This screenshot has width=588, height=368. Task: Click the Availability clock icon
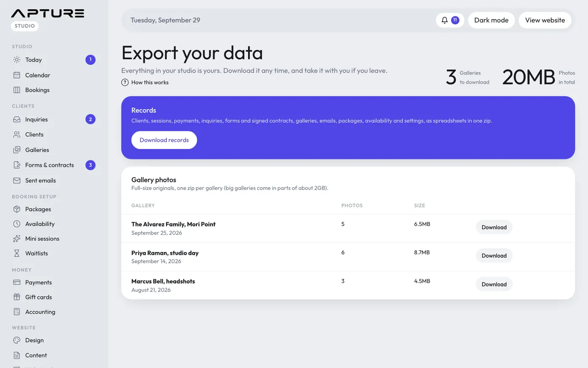tap(17, 224)
